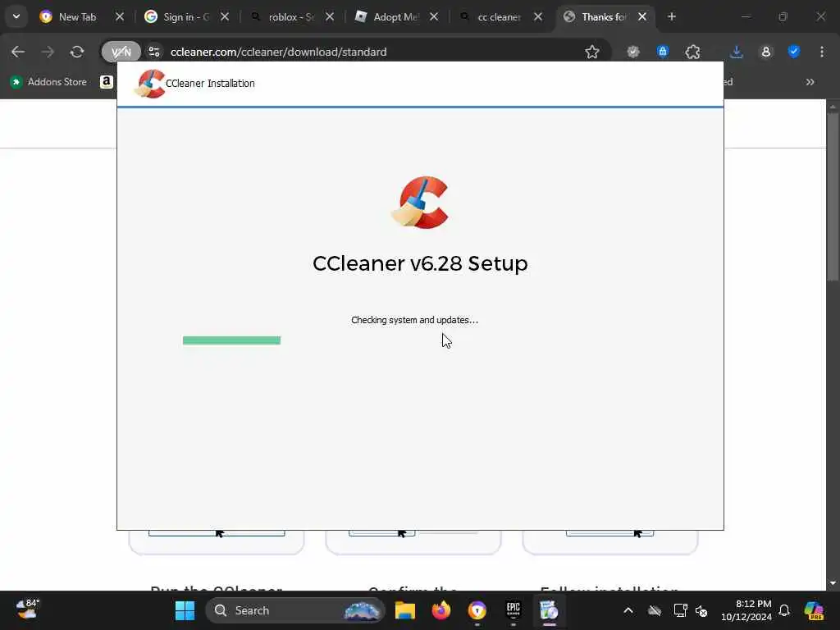Switch to the New Tab tab
Image resolution: width=840 pixels, height=630 pixels.
[x=78, y=16]
